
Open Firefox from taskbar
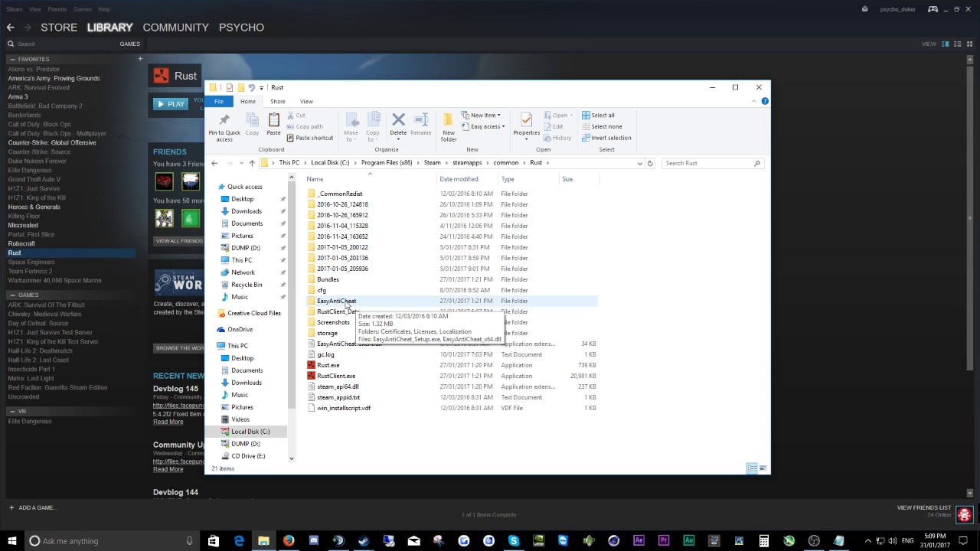[x=289, y=541]
